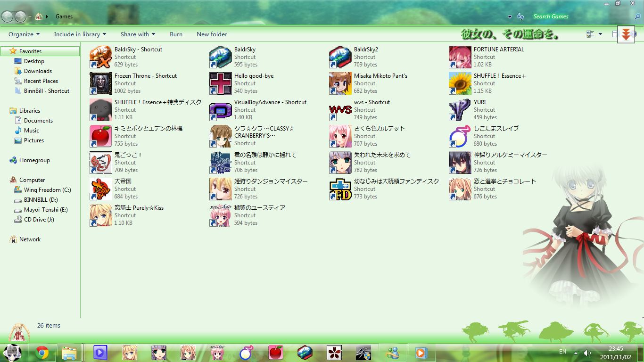Select the Misaka Mikoto Pant's icon

340,83
